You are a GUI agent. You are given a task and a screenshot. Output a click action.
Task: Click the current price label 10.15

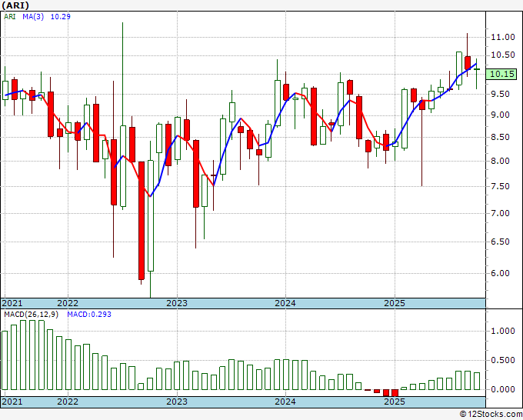tap(502, 74)
